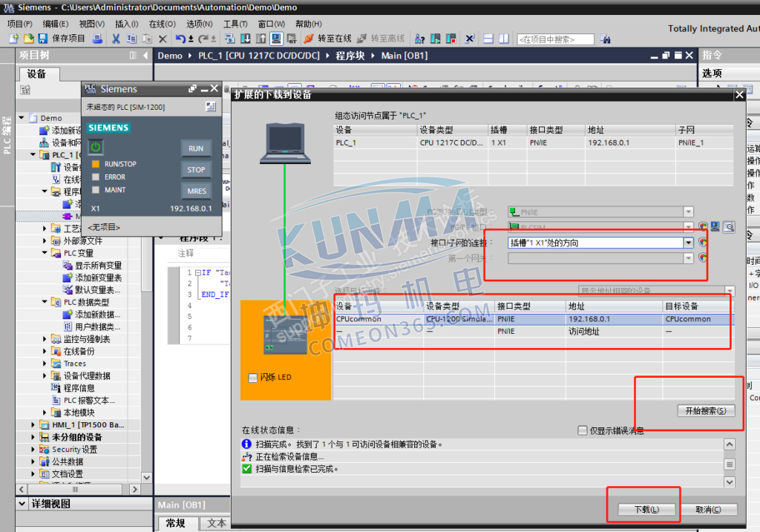Select 默认变量表 in the project tree
This screenshot has width=760, height=532.
pyautogui.click(x=92, y=289)
